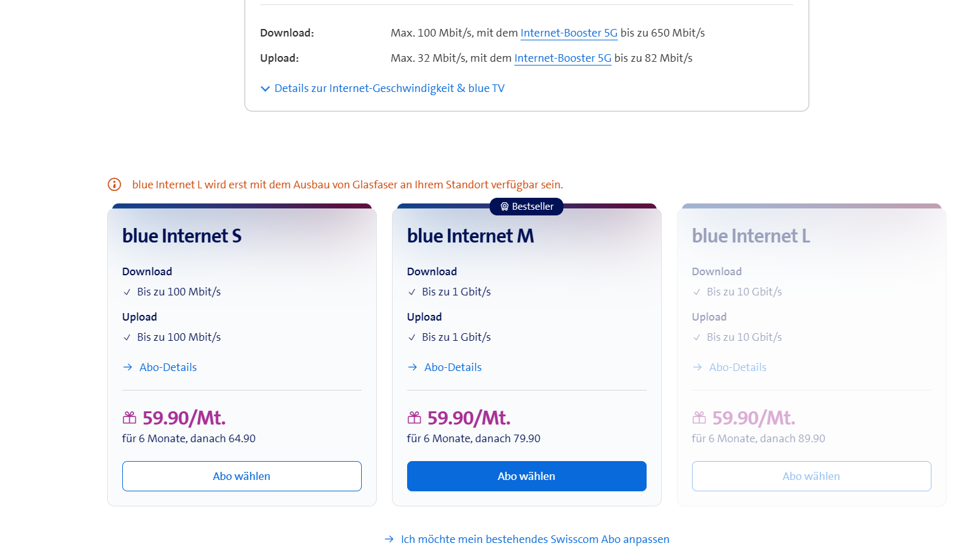Screen dimensions: 980x548
Task: Open Internet-Booster 5G link in Download row
Action: click(x=568, y=33)
